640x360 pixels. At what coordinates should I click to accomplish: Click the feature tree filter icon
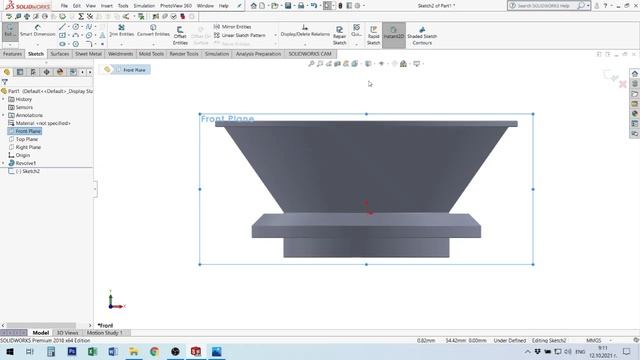point(4,82)
